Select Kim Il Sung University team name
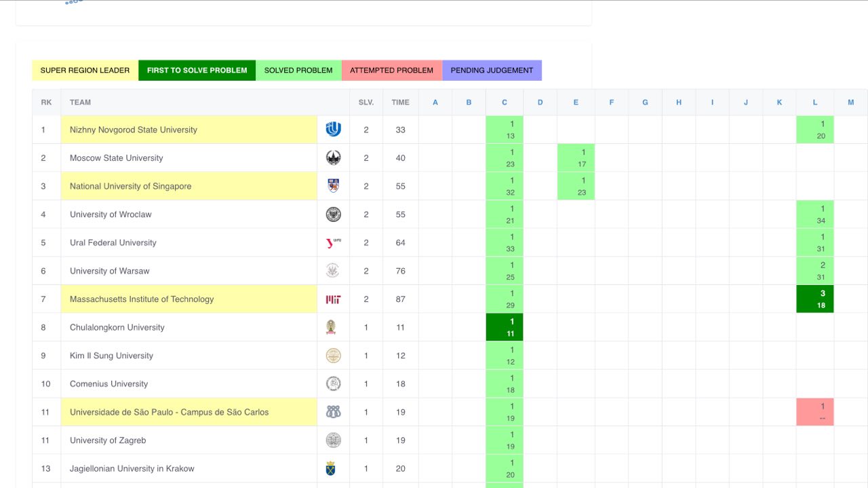This screenshot has width=868, height=488. (111, 356)
